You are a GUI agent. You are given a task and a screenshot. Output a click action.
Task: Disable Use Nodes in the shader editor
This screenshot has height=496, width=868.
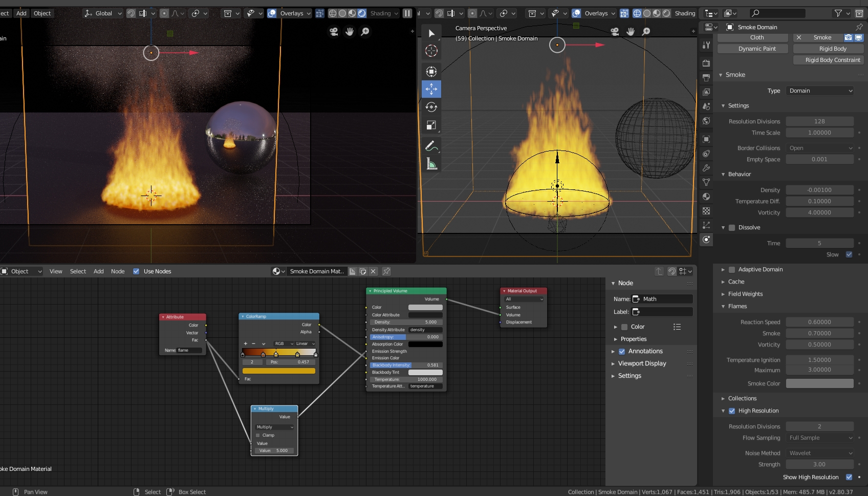[136, 271]
